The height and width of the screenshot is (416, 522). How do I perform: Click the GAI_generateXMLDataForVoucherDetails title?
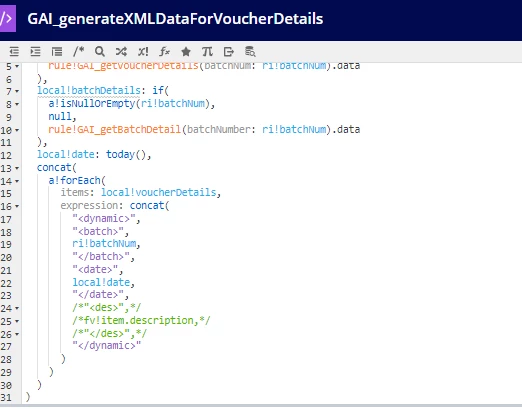[x=175, y=19]
